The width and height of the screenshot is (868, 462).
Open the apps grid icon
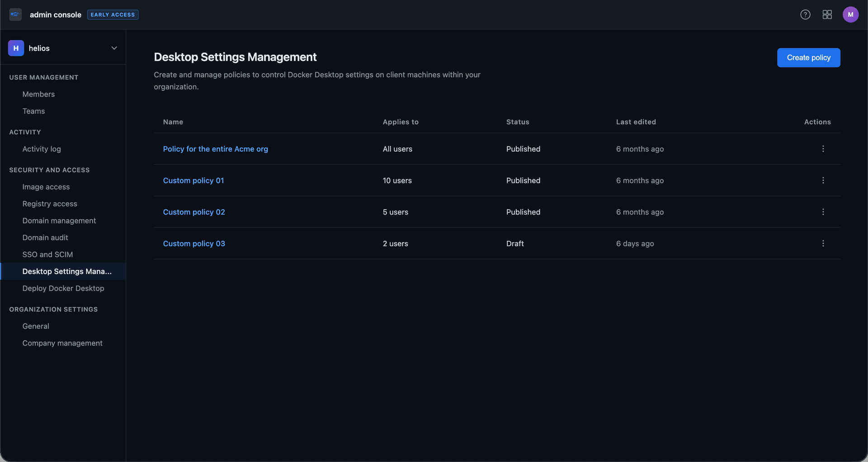coord(827,14)
